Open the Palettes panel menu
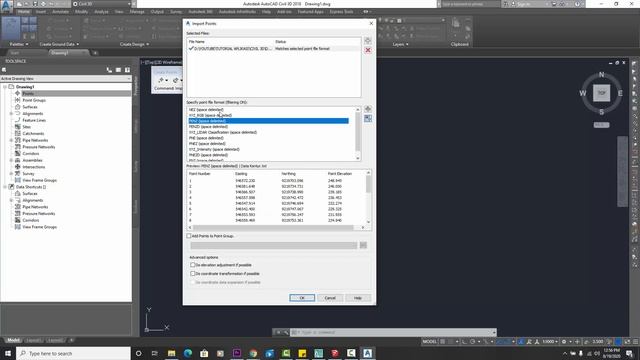 (19, 44)
